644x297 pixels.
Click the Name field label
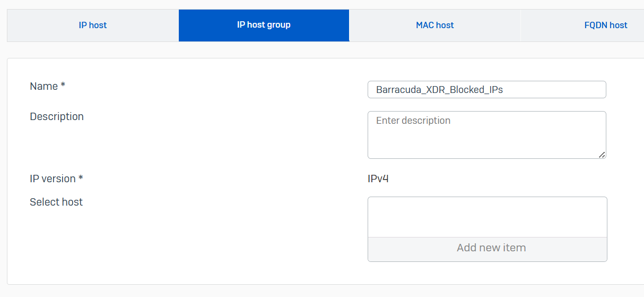pyautogui.click(x=43, y=86)
